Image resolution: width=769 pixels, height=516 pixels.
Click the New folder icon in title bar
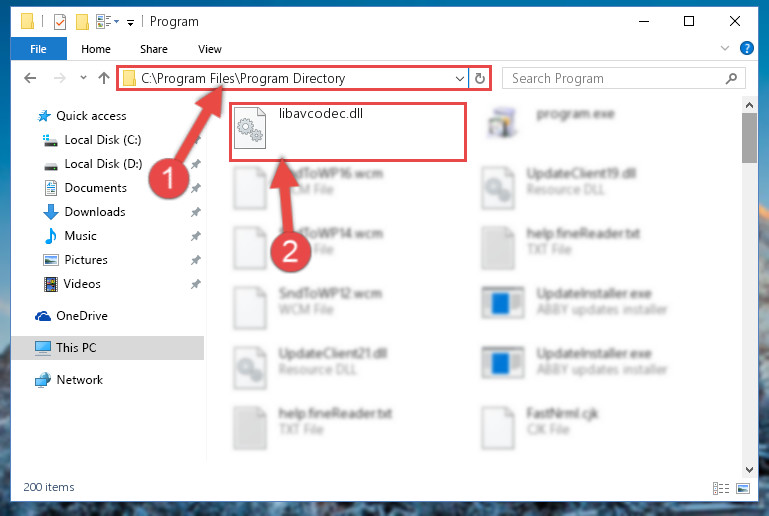pyautogui.click(x=82, y=22)
